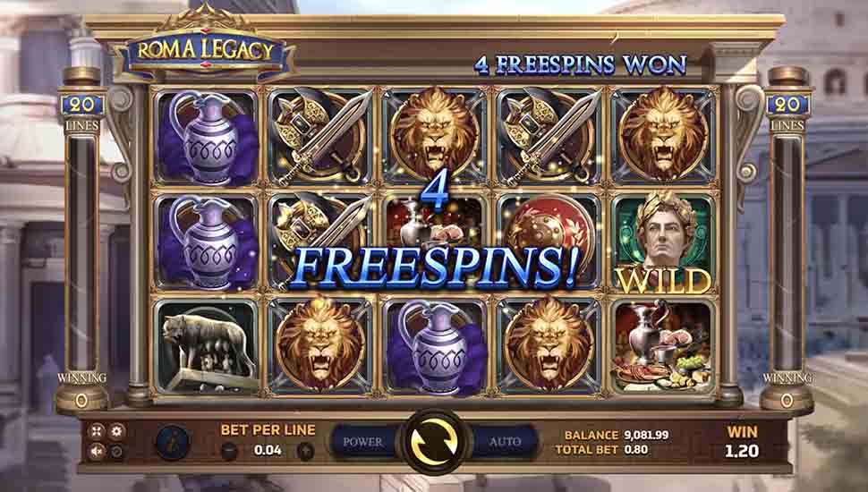Toggle sound with the muted speaker icon
Viewport: 868px width, 492px height.
click(97, 452)
